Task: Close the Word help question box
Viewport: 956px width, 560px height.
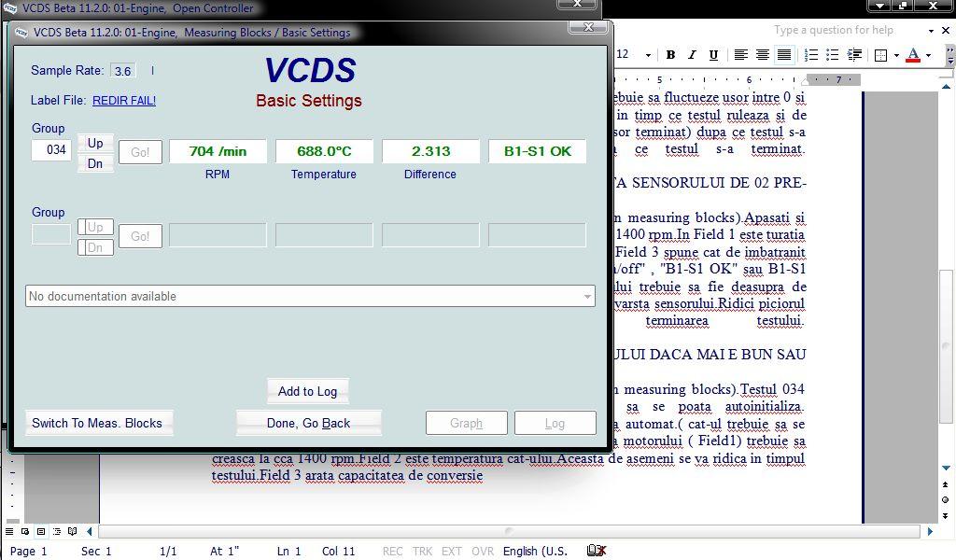Action: point(946,30)
